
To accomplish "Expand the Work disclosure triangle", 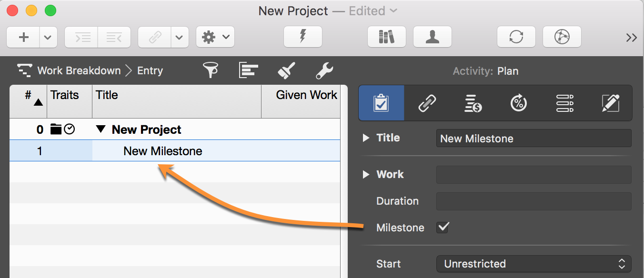I will pos(366,175).
